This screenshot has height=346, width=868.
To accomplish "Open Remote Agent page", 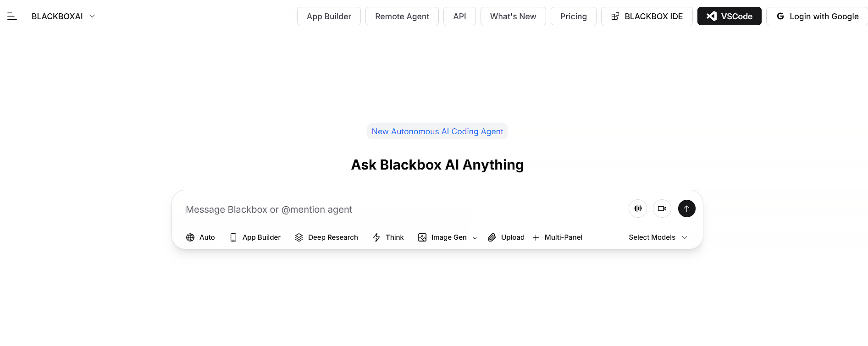I will coord(402,16).
